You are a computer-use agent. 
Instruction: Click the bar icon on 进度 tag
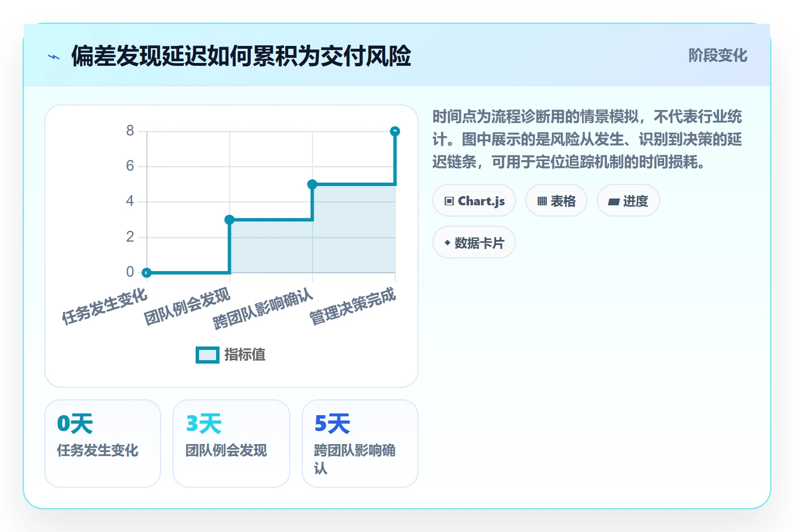[x=614, y=201]
